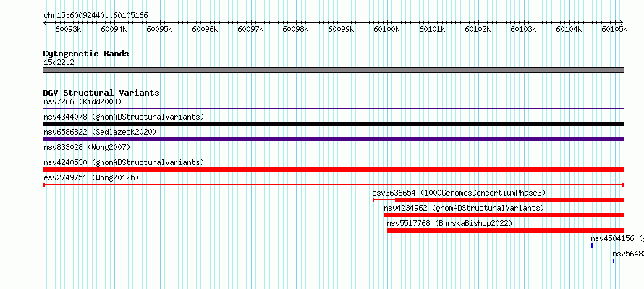Click the 60101k ruler position

(x=433, y=29)
